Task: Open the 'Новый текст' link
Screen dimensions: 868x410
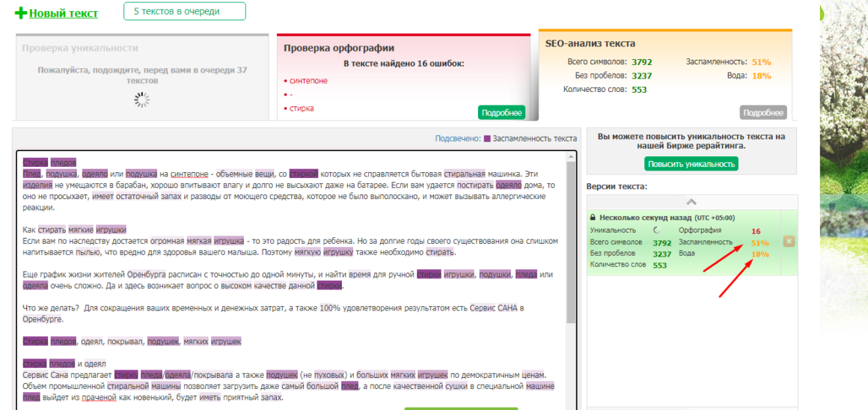Action: tap(63, 13)
